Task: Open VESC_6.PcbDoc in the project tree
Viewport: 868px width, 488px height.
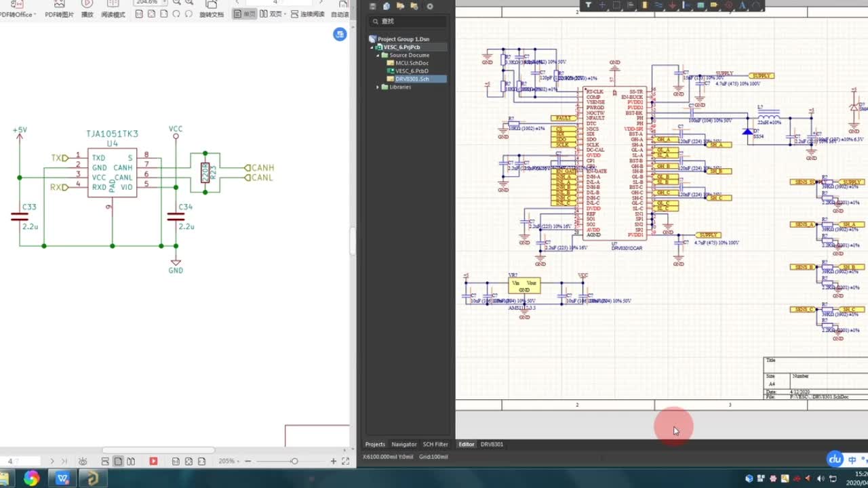Action: tap(412, 70)
